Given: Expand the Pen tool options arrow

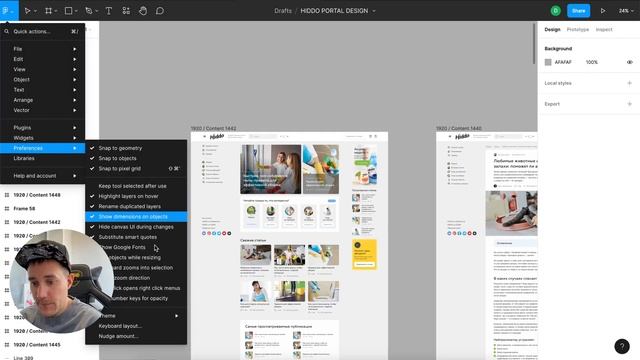Looking at the screenshot, I should 96,11.
